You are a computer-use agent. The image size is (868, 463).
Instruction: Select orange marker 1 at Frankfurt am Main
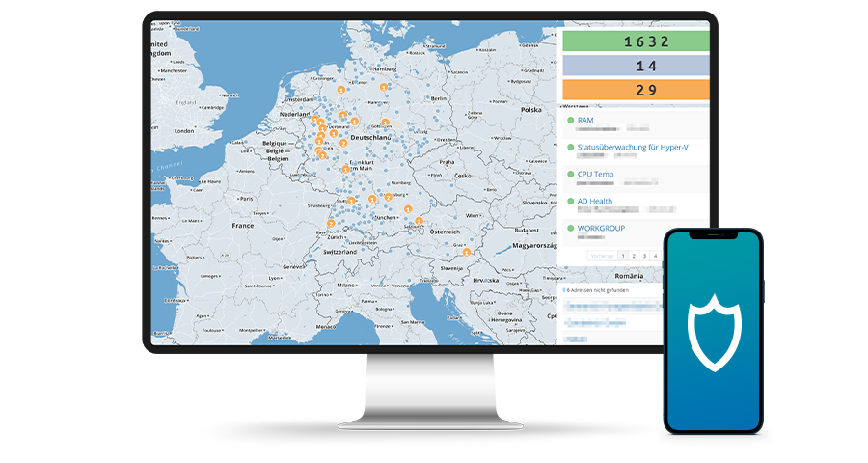(346, 169)
